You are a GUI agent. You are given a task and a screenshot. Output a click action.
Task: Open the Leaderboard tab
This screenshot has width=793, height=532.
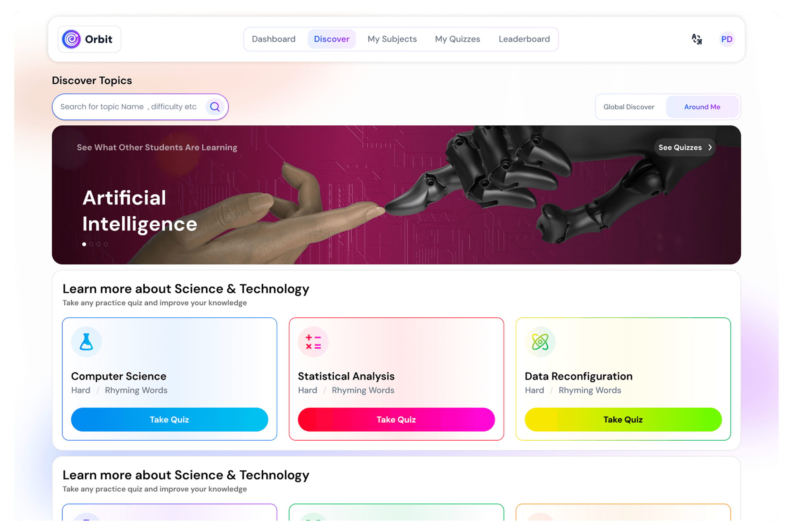pos(524,39)
